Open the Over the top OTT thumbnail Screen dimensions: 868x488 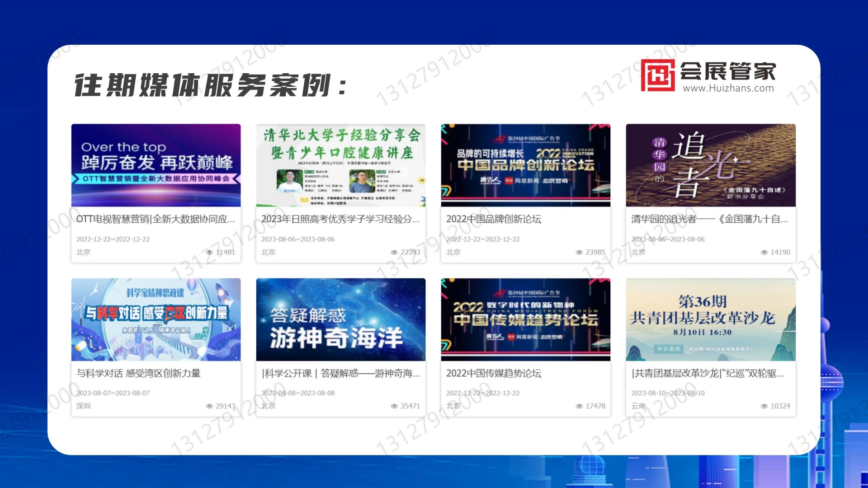pos(156,165)
